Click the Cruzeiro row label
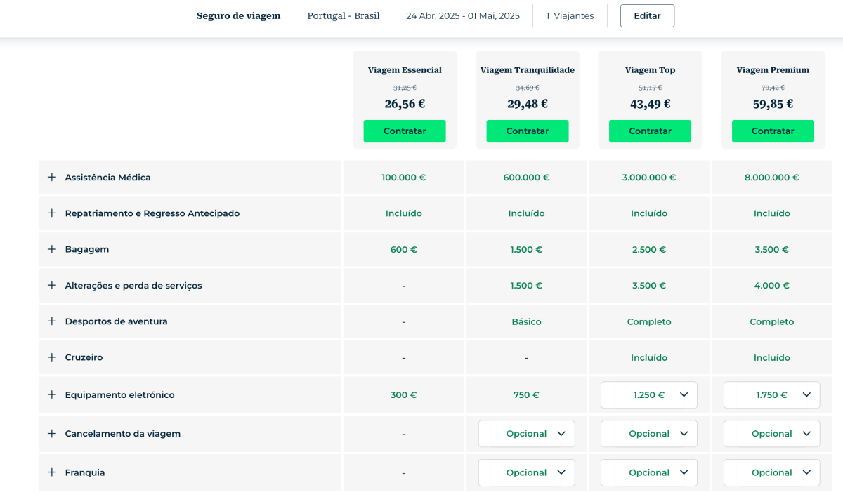 [x=84, y=357]
